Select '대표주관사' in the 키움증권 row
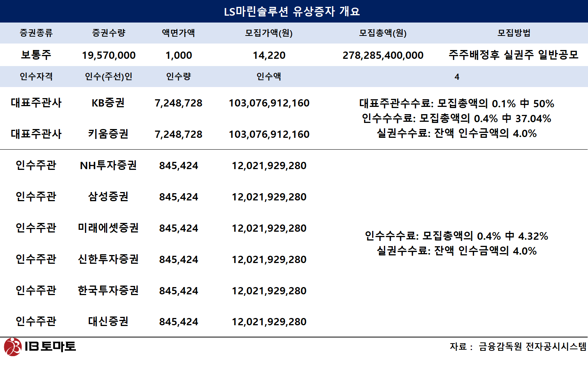Image resolution: width=588 pixels, height=368 pixels. [x=36, y=134]
